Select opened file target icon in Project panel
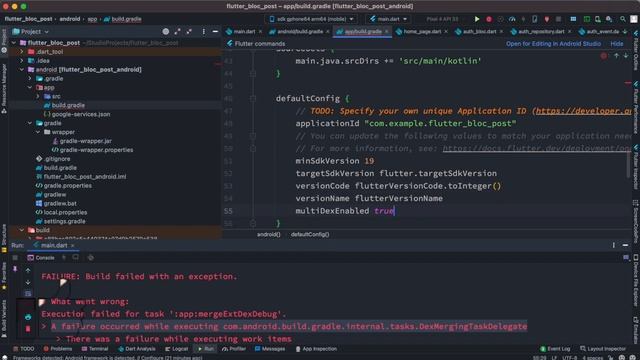Viewport: 640px width, 360px height. [x=166, y=31]
